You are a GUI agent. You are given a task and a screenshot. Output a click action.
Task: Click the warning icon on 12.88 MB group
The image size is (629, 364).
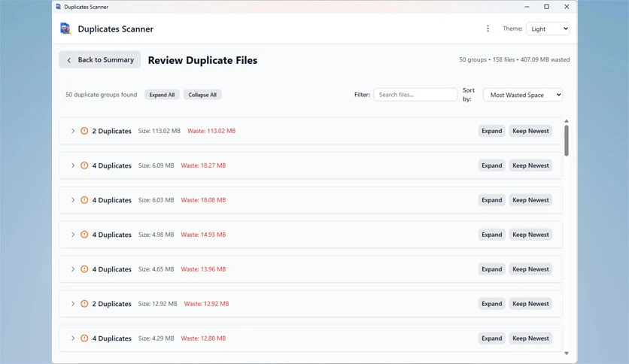pyautogui.click(x=84, y=338)
